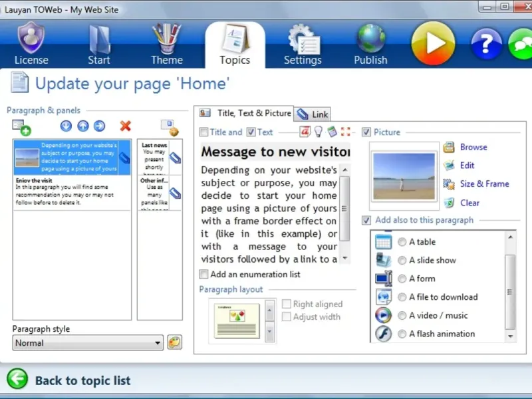Move paragraph up with blue up arrow
Screen dimensions: 532x399
pos(82,126)
